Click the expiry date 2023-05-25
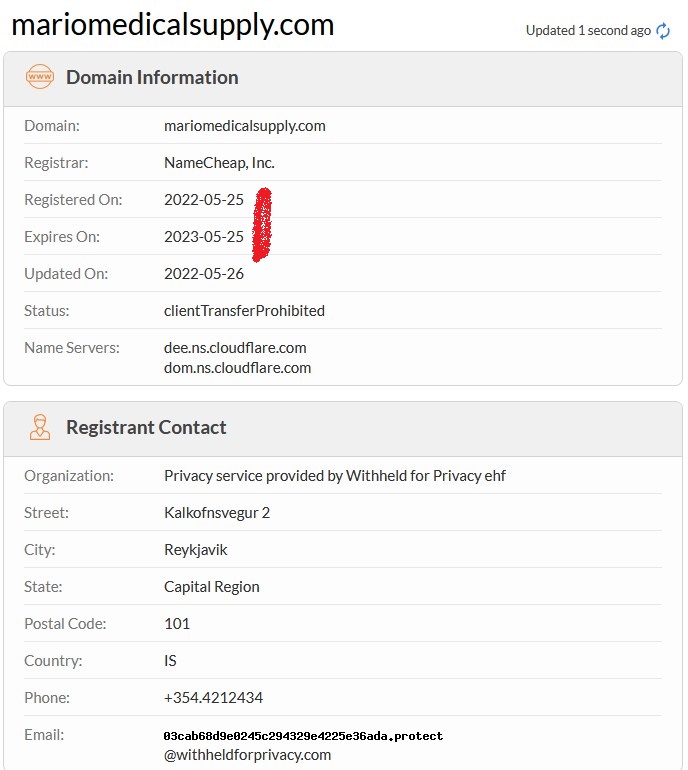The height and width of the screenshot is (770, 688). click(x=204, y=237)
